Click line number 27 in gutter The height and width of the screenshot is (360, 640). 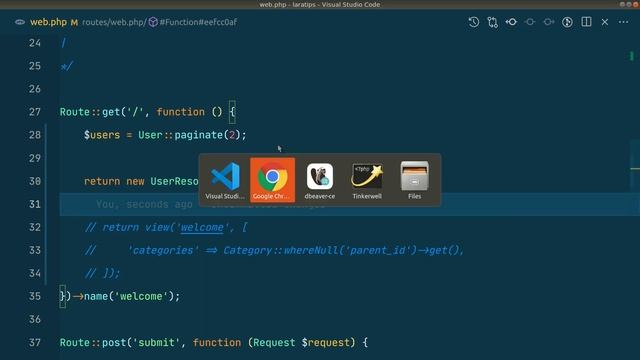[x=35, y=112]
